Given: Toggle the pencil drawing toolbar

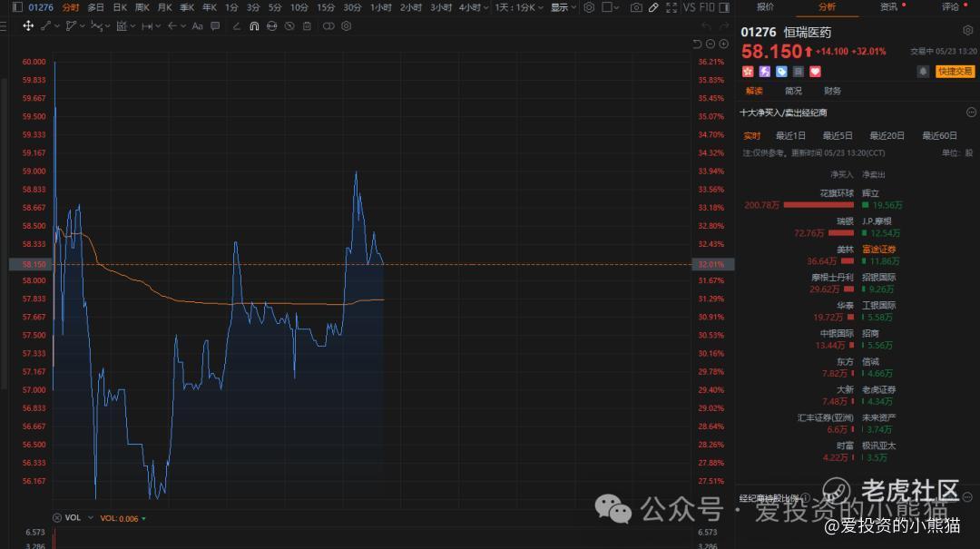Looking at the screenshot, I should 653,7.
